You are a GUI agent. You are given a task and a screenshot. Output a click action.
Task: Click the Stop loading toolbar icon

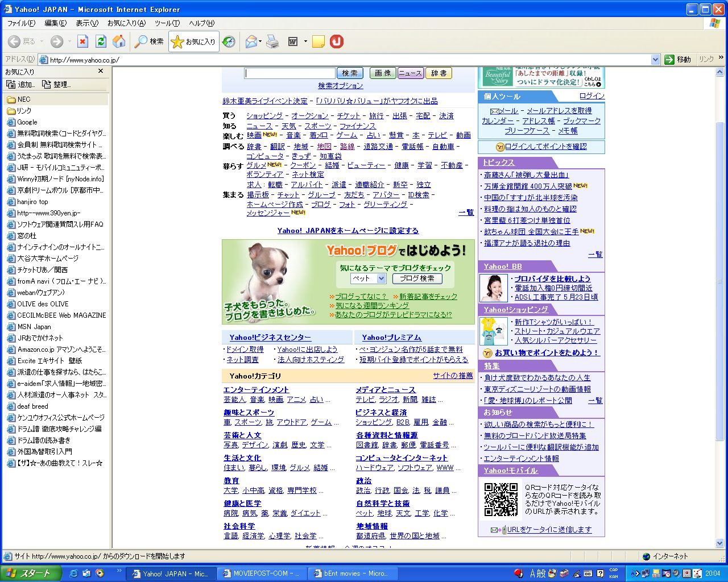pyautogui.click(x=83, y=41)
